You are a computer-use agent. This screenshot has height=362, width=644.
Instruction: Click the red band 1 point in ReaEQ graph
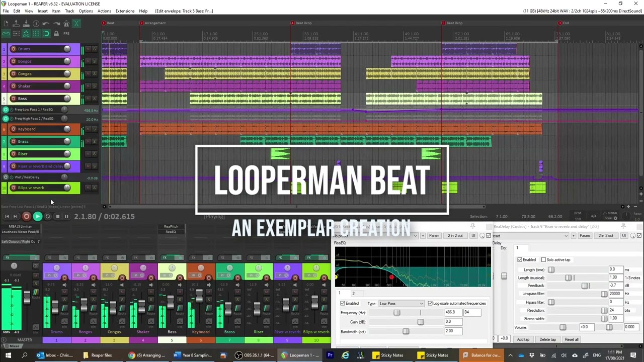[x=391, y=277]
